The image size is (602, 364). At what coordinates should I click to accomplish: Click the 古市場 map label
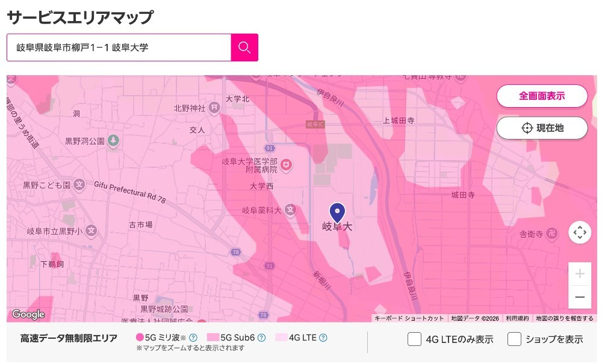[140, 225]
